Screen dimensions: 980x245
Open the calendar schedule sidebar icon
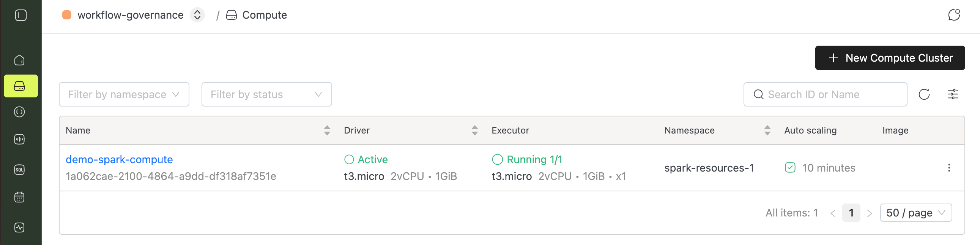click(19, 197)
